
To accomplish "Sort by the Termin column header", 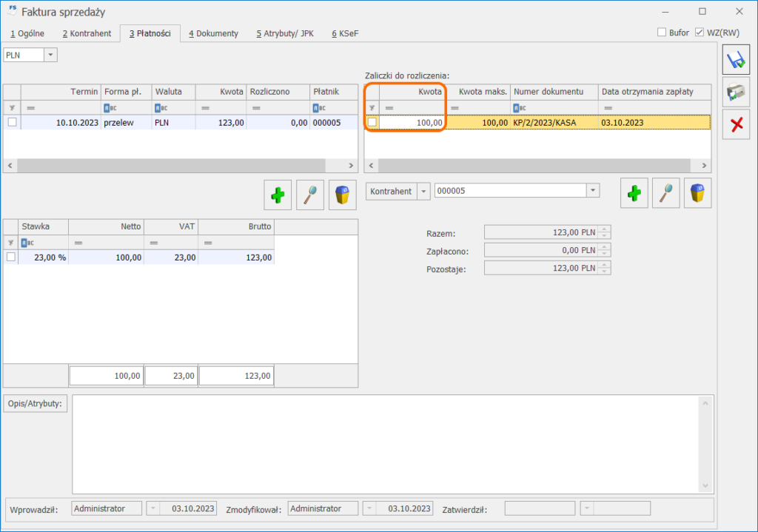I will 61,92.
